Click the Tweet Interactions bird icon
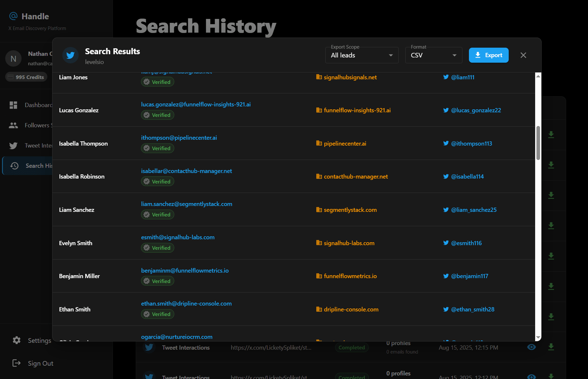 point(13,145)
